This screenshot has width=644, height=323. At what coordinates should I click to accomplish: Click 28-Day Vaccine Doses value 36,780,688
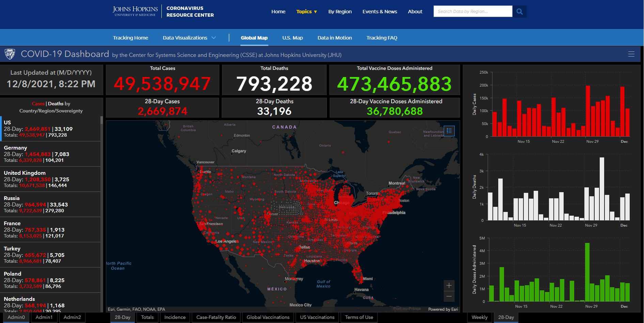click(x=395, y=111)
